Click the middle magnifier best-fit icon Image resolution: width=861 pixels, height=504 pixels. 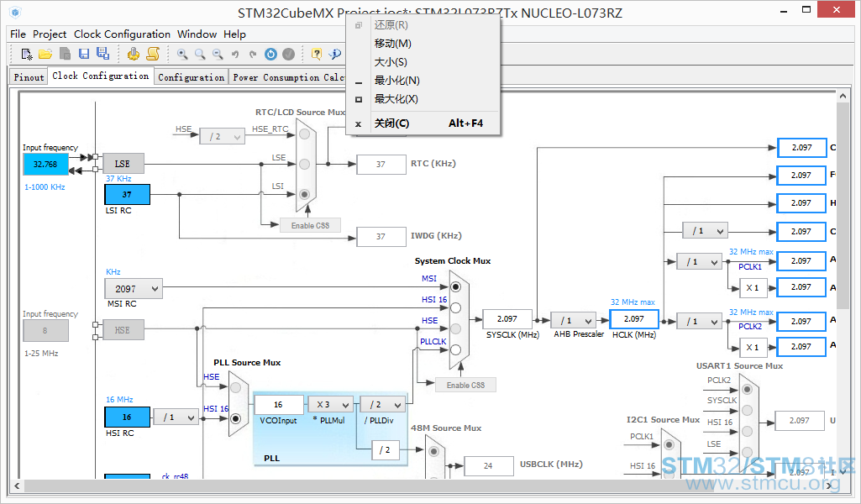200,54
